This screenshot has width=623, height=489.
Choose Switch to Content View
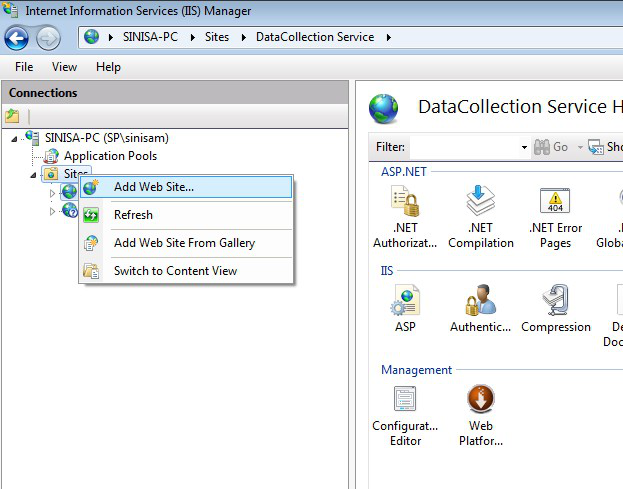point(186,271)
